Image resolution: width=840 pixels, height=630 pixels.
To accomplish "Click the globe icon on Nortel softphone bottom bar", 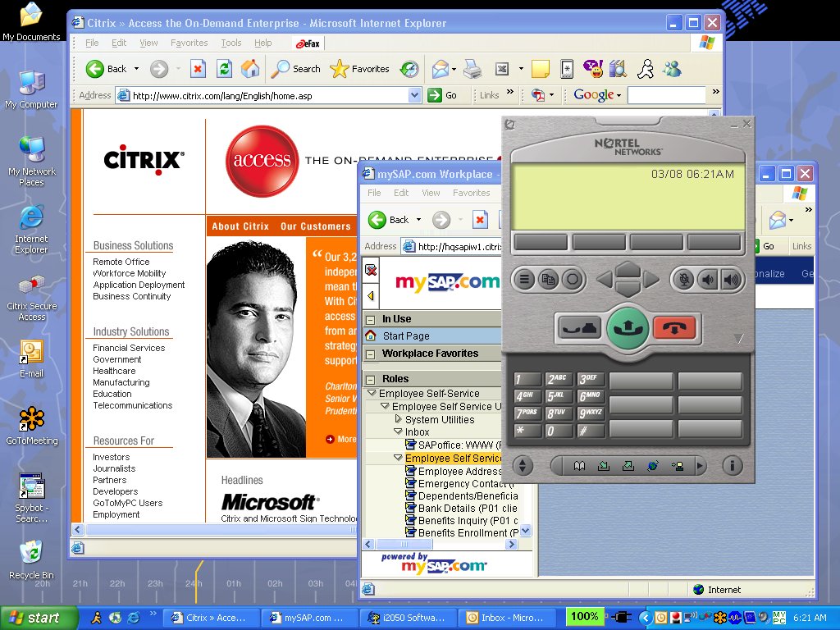I will click(652, 466).
